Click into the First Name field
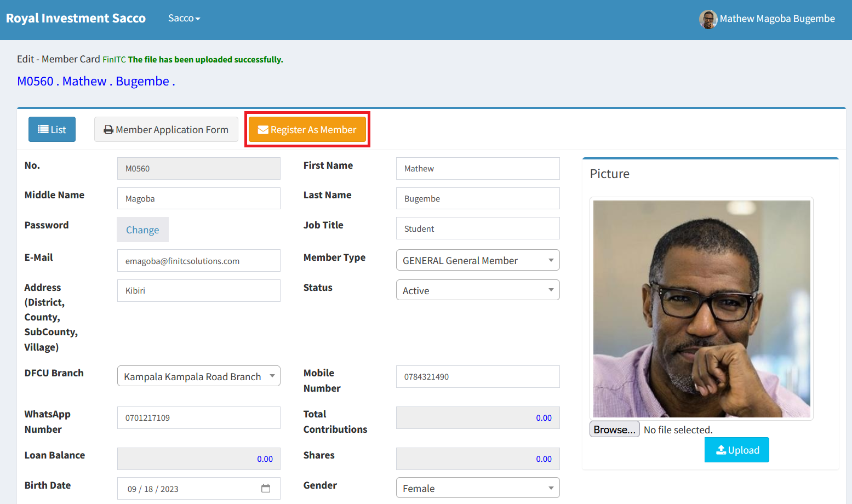Screen dimensions: 852x504 click(x=477, y=169)
